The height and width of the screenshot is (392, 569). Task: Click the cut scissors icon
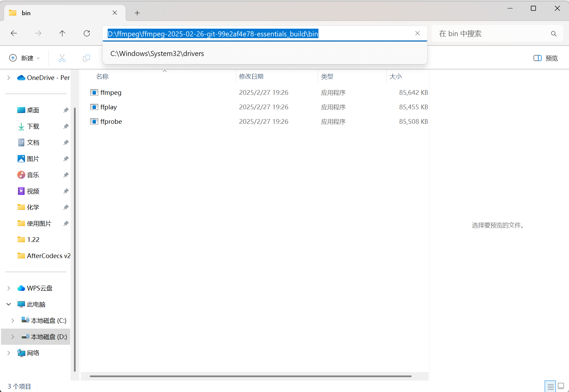point(62,58)
